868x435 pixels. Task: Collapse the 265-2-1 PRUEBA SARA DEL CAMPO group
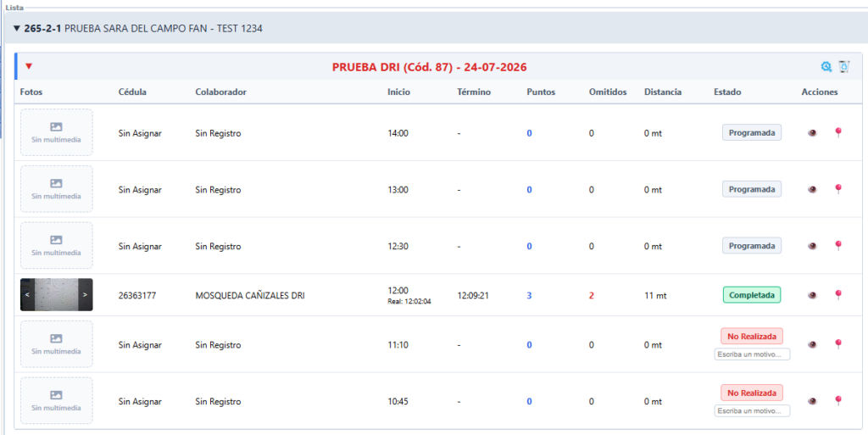point(17,28)
